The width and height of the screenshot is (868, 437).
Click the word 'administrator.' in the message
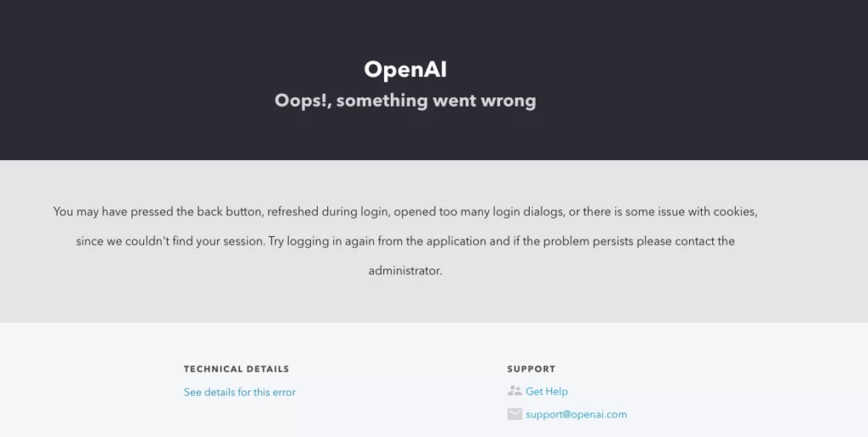pyautogui.click(x=405, y=271)
